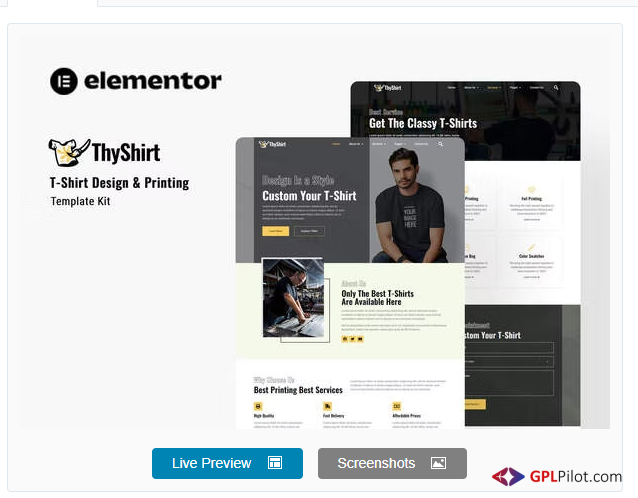
Task: Click the layout icon on Live Preview button
Action: click(x=275, y=463)
